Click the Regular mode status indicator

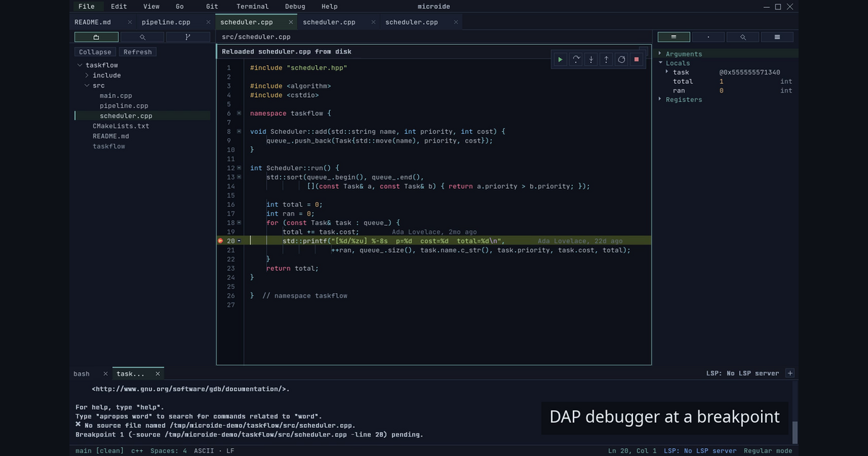[x=768, y=451]
